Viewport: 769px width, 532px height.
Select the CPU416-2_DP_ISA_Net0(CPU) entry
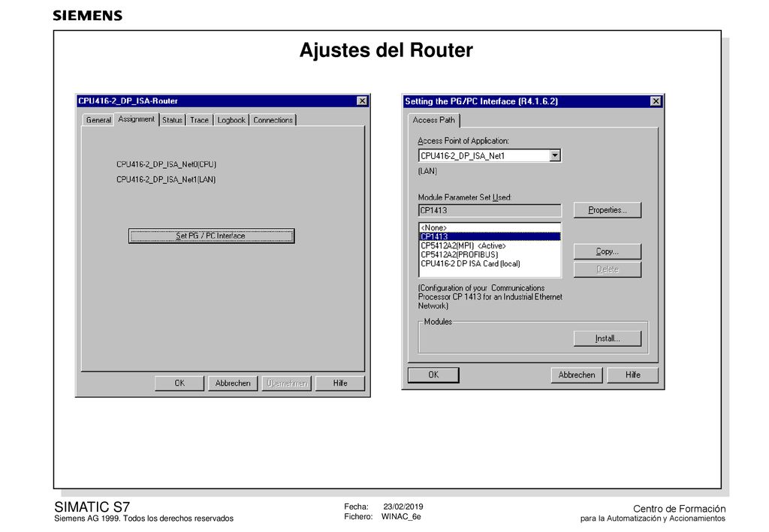(x=166, y=164)
